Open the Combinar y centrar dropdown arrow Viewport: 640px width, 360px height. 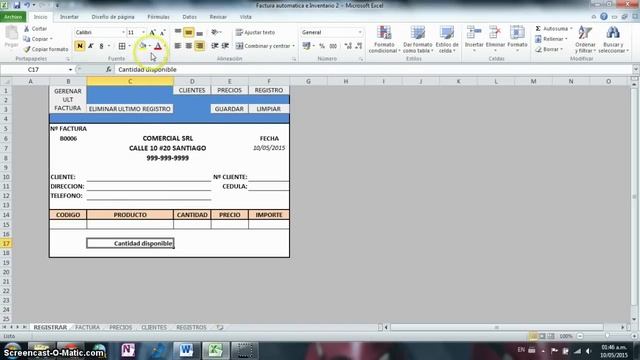click(293, 46)
